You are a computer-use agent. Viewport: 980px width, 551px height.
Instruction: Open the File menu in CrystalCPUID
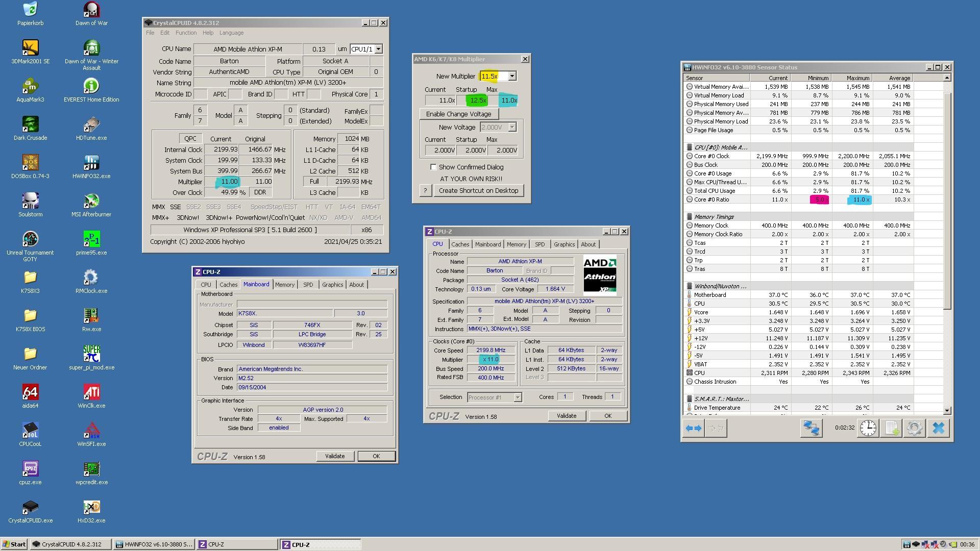[x=150, y=33]
